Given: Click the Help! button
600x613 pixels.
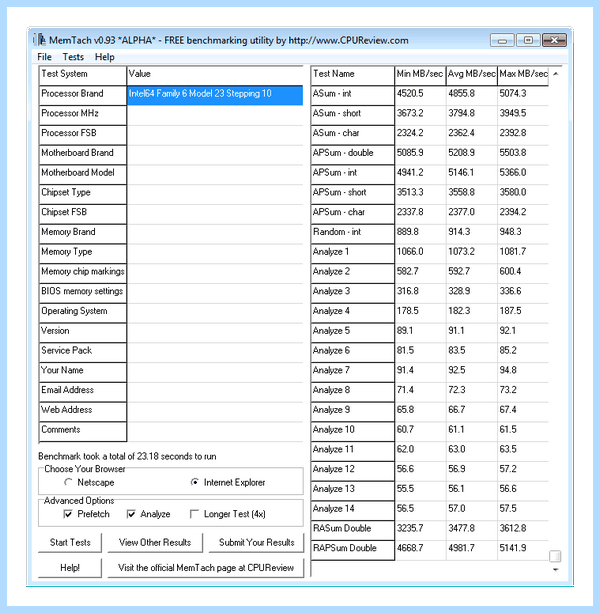Looking at the screenshot, I should click(70, 568).
